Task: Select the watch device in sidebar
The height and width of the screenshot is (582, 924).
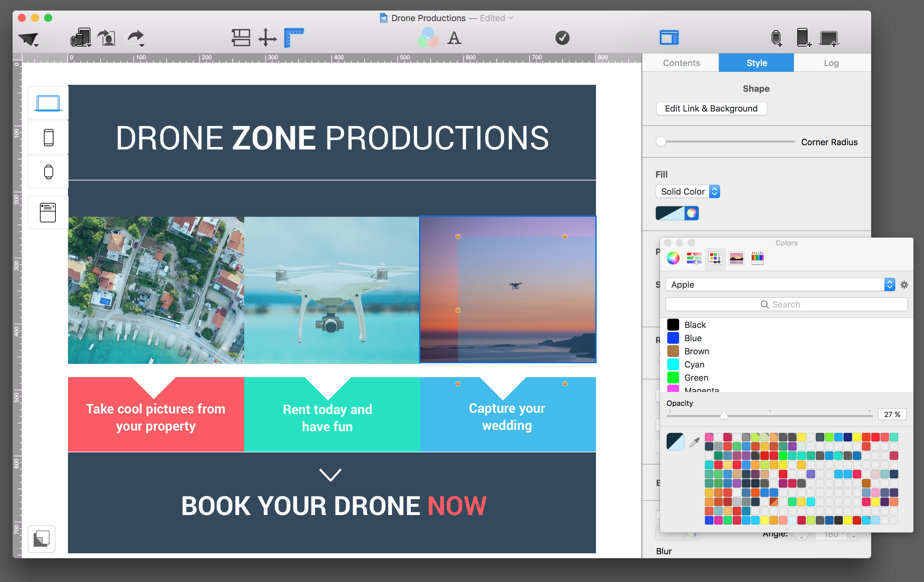Action: pyautogui.click(x=49, y=172)
